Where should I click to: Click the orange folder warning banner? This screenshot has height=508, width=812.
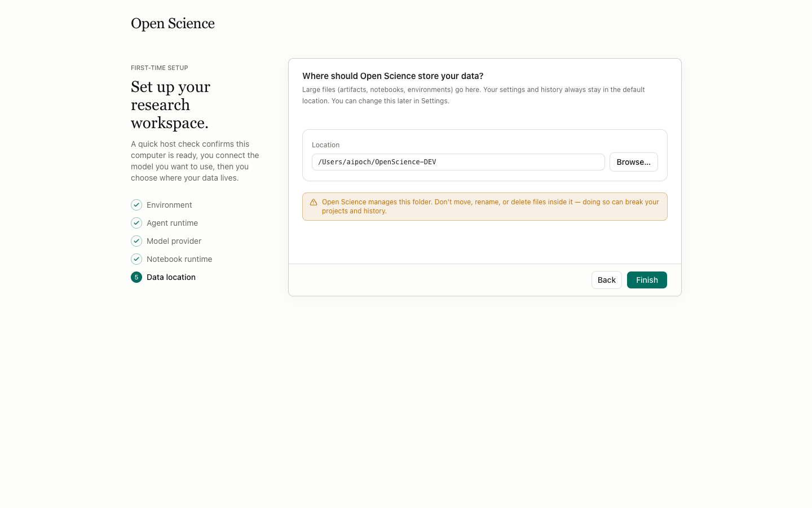click(485, 207)
